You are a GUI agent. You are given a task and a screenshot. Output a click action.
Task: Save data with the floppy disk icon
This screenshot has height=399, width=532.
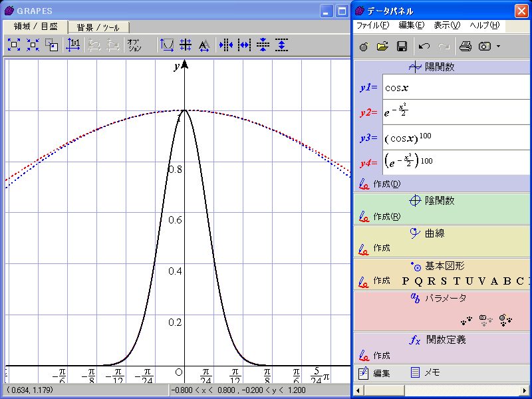402,47
